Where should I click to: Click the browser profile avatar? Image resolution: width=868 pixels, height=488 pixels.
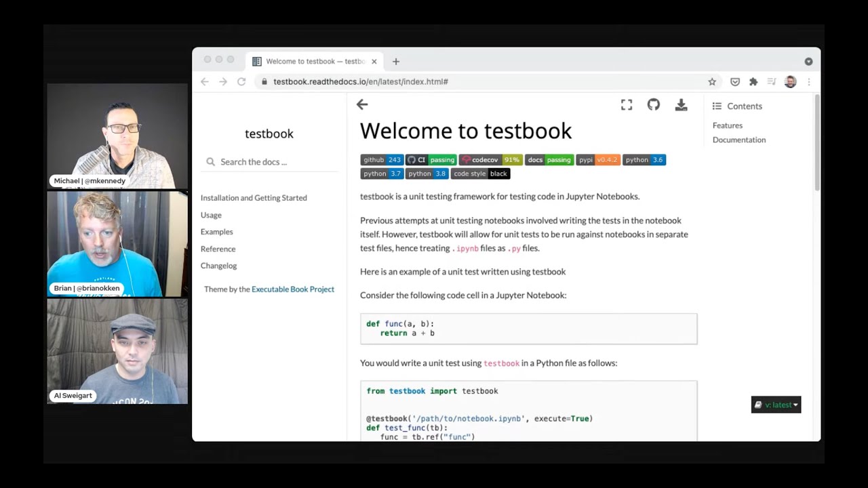(x=790, y=81)
